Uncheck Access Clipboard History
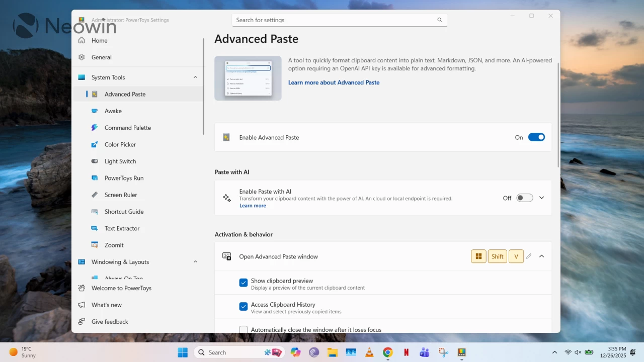The image size is (644, 362). [x=244, y=307]
